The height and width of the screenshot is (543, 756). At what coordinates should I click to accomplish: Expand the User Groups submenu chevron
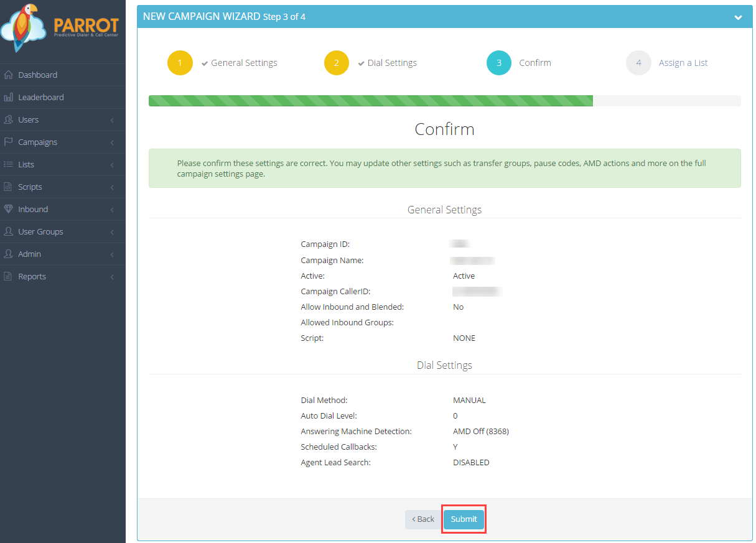click(112, 232)
